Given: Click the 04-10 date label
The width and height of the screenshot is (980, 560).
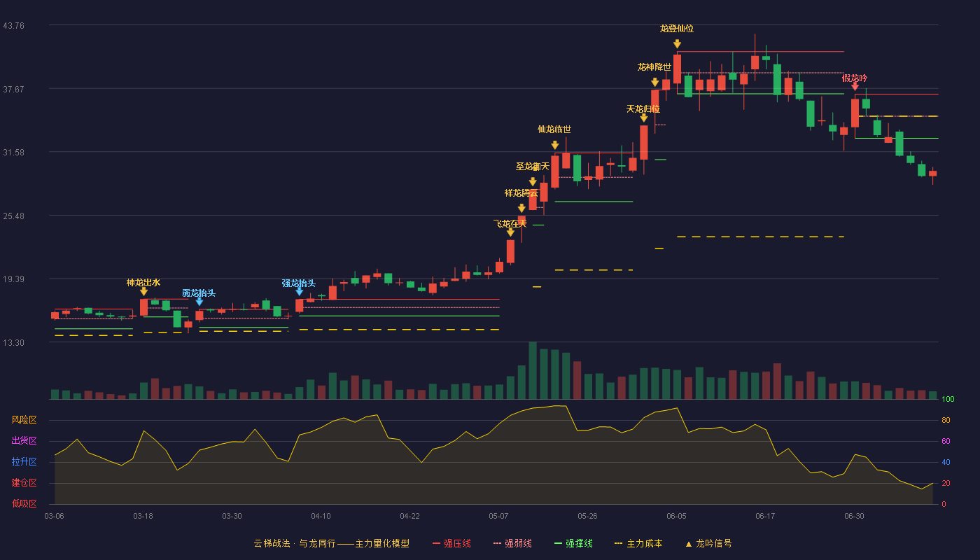Looking at the screenshot, I should (321, 516).
